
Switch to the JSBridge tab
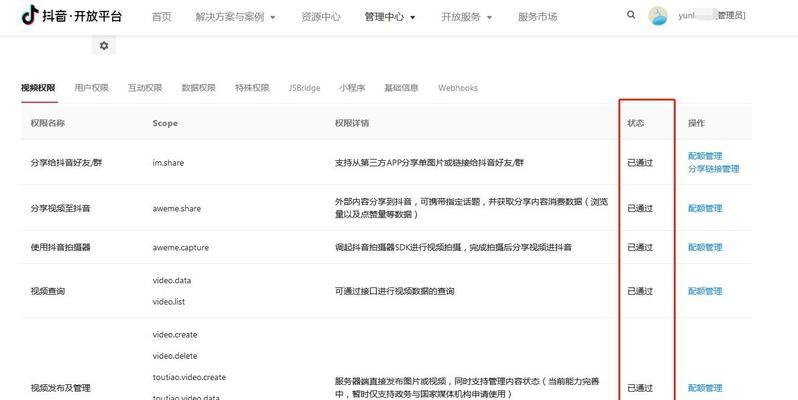304,88
